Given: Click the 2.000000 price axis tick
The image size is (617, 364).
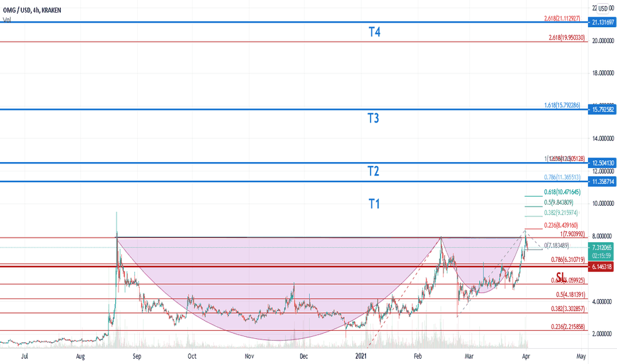Looking at the screenshot, I should click(x=602, y=334).
